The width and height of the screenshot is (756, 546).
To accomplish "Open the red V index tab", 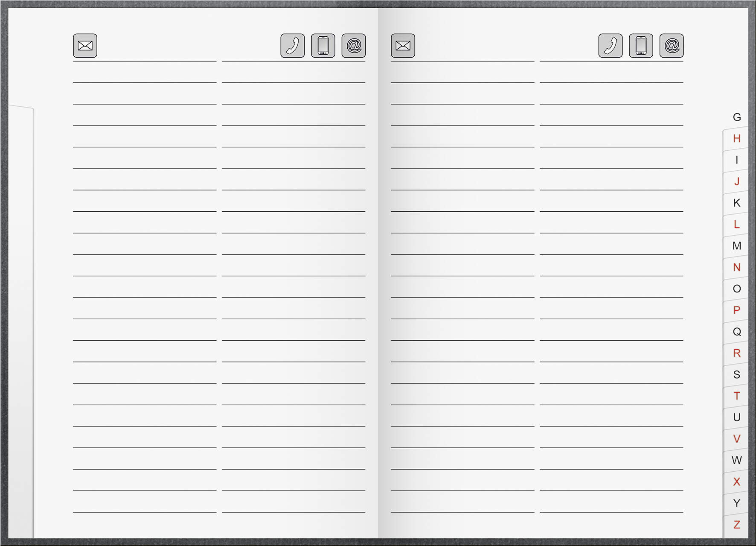I will coord(736,439).
